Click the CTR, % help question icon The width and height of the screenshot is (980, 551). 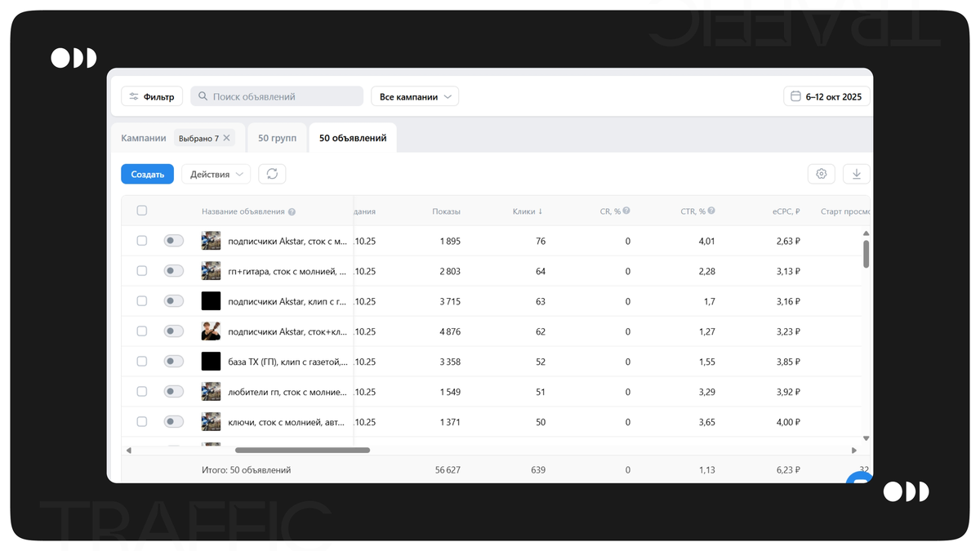click(711, 211)
